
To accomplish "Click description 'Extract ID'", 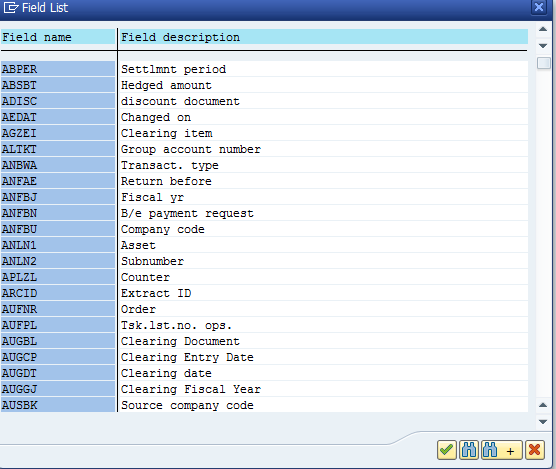I will coord(156,293).
